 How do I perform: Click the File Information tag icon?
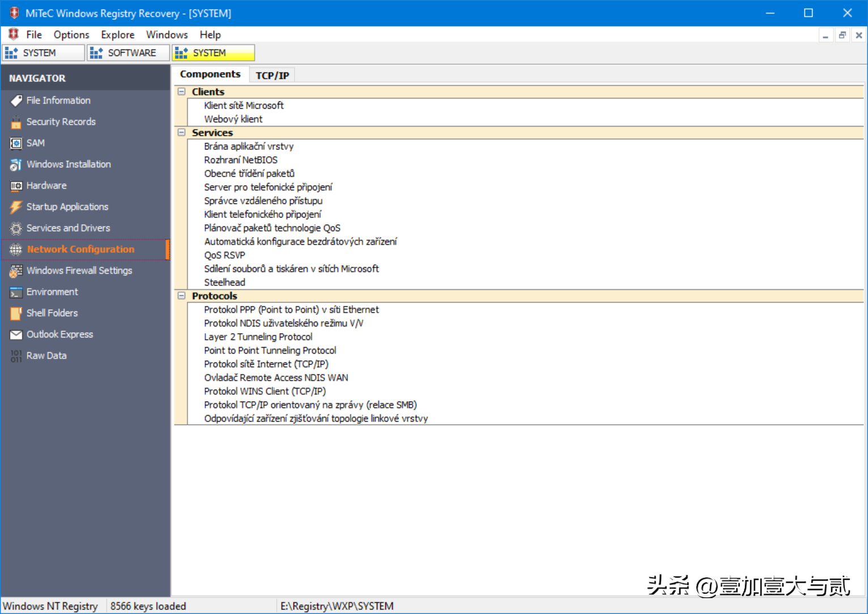[16, 100]
